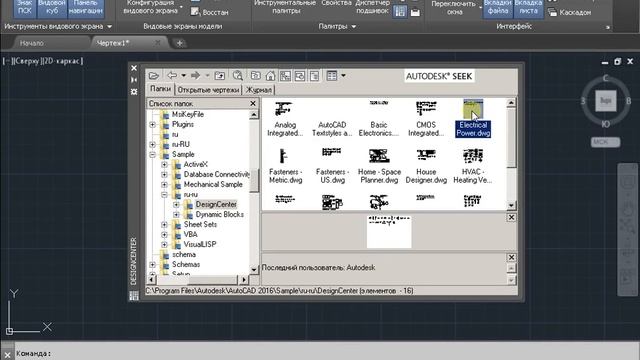
Task: Expand the Mechanical Sample node
Action: pos(164,184)
